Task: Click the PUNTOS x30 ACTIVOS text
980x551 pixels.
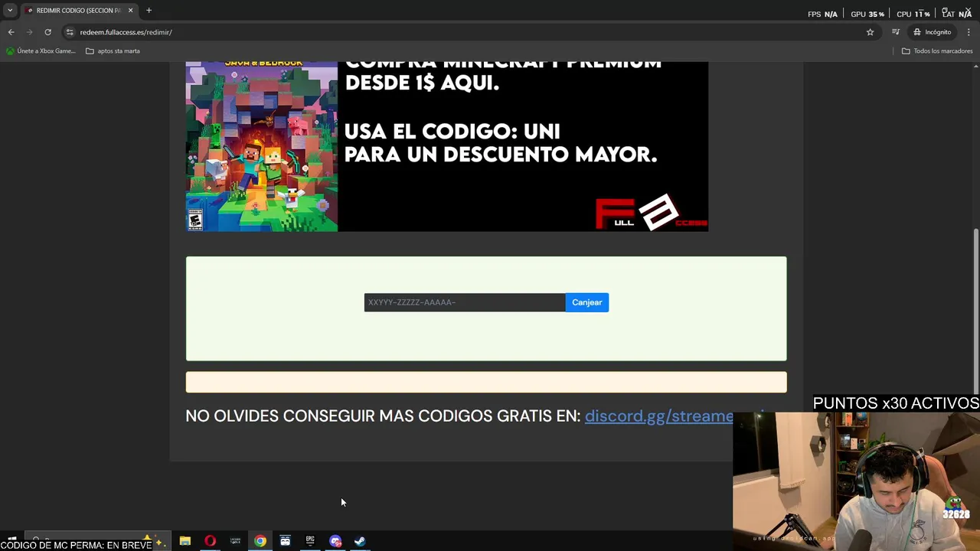Action: tap(896, 403)
